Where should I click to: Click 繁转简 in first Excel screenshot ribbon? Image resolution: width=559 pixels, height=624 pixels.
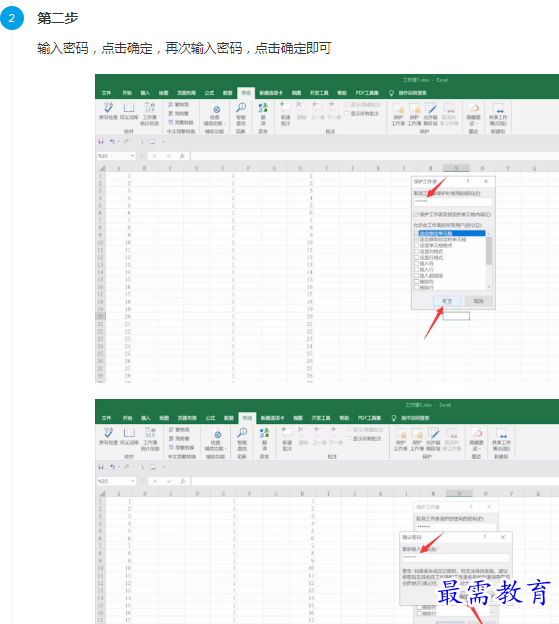pos(178,105)
